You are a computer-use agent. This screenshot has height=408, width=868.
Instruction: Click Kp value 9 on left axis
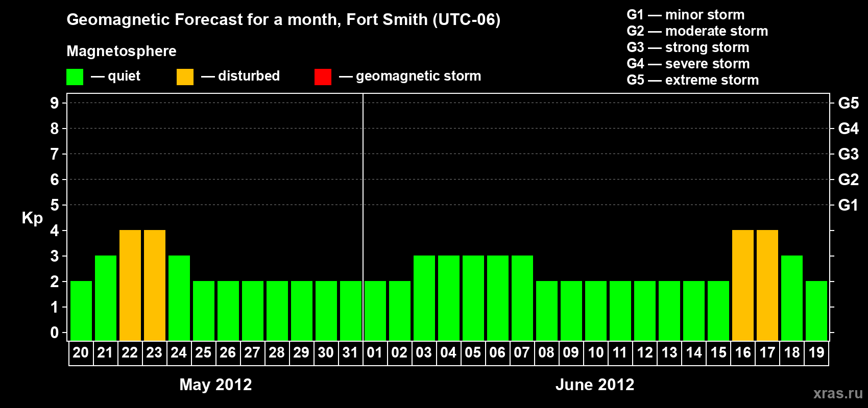(55, 103)
